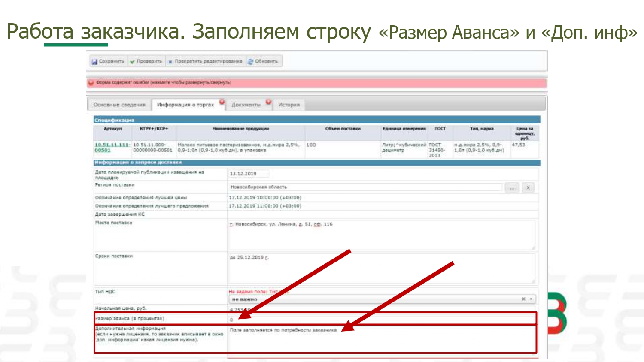Clear the Тип НДС selection with x
This screenshot has height=362, width=644.
click(x=523, y=299)
